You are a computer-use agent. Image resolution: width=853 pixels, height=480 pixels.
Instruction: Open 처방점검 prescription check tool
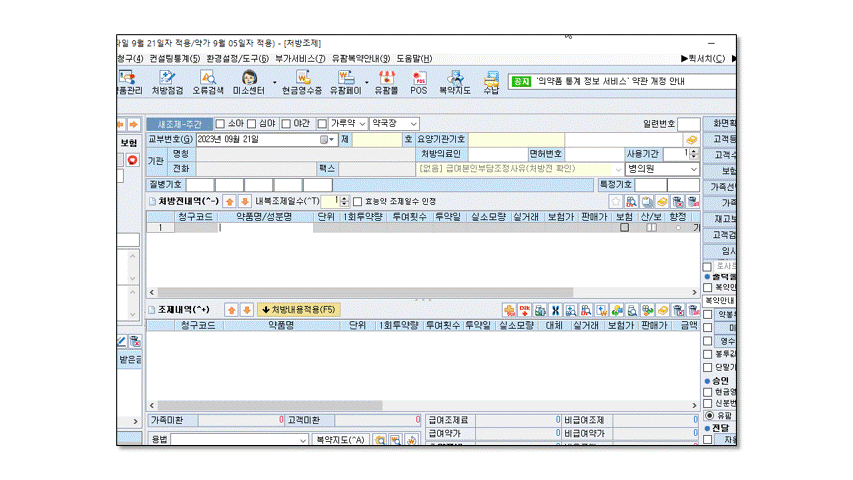(167, 82)
